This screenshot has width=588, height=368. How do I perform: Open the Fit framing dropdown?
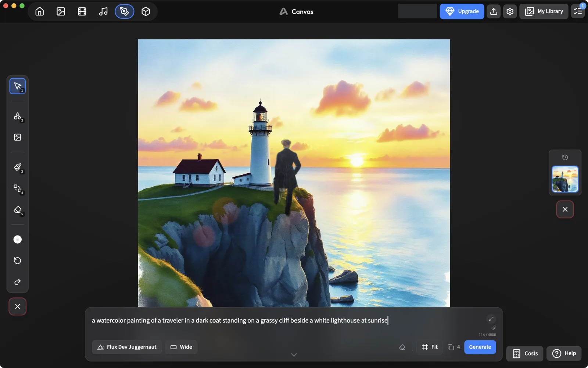[x=430, y=347]
